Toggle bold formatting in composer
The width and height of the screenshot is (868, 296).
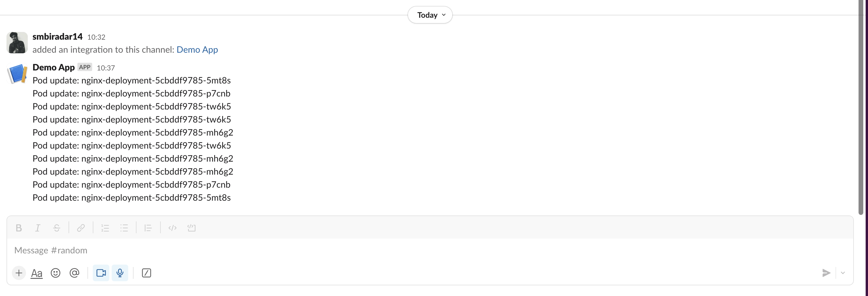tap(19, 228)
